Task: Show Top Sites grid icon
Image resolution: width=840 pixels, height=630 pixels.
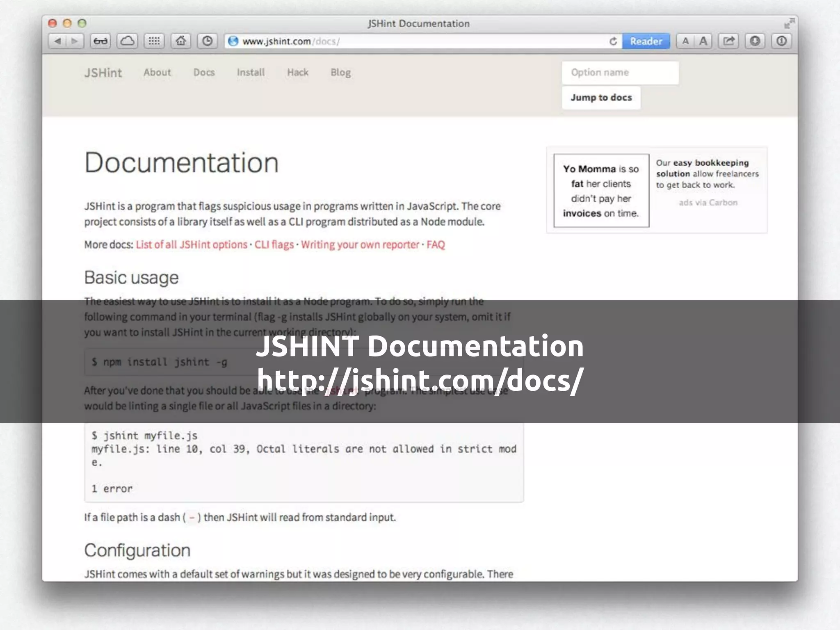Action: click(x=154, y=41)
